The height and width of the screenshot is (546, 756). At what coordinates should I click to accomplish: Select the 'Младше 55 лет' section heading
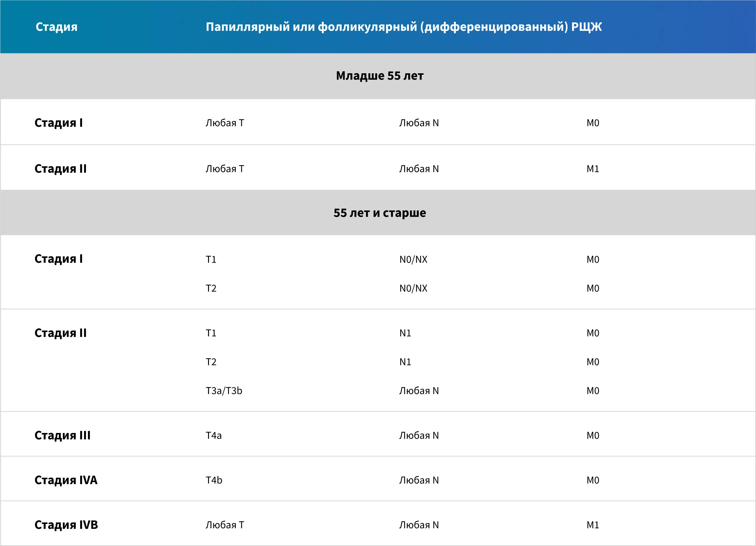coord(379,76)
